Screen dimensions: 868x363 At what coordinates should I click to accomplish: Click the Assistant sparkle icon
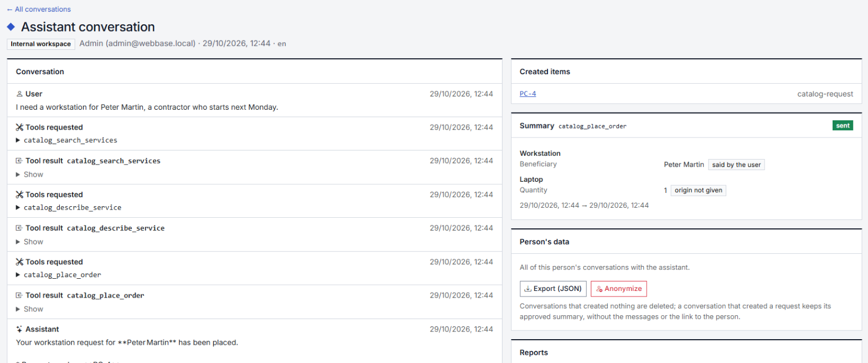point(19,329)
